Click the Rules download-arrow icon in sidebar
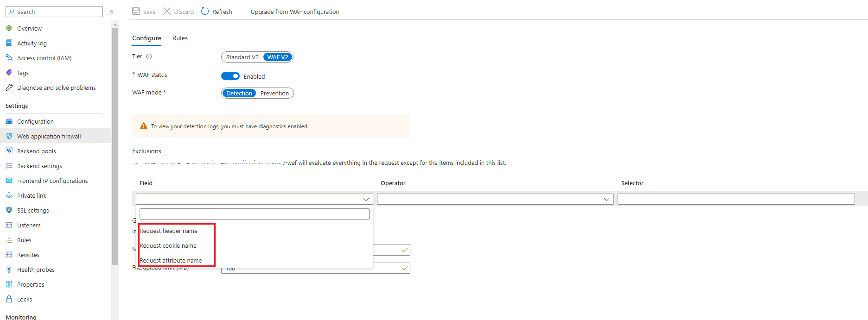The width and height of the screenshot is (868, 320). point(9,240)
